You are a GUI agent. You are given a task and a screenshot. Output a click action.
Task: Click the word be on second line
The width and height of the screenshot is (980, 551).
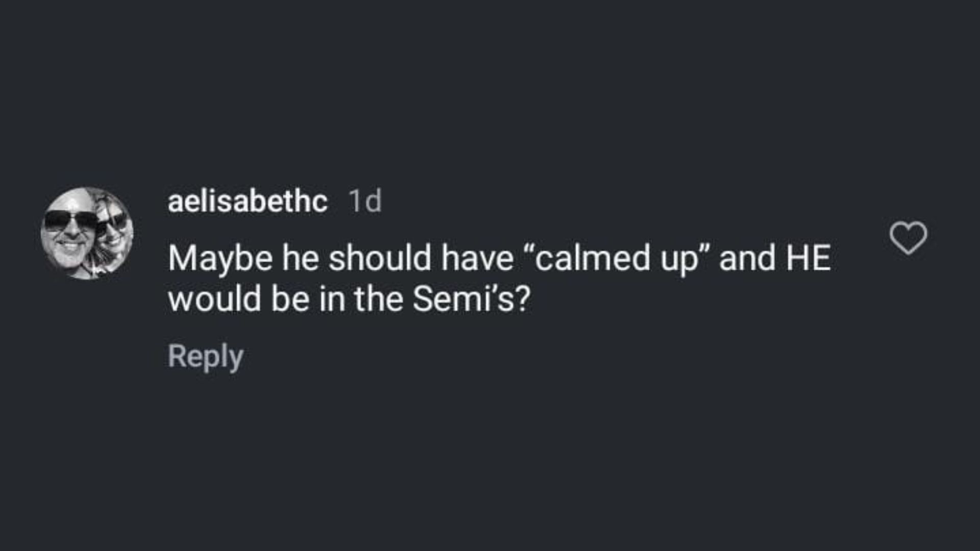click(x=290, y=299)
